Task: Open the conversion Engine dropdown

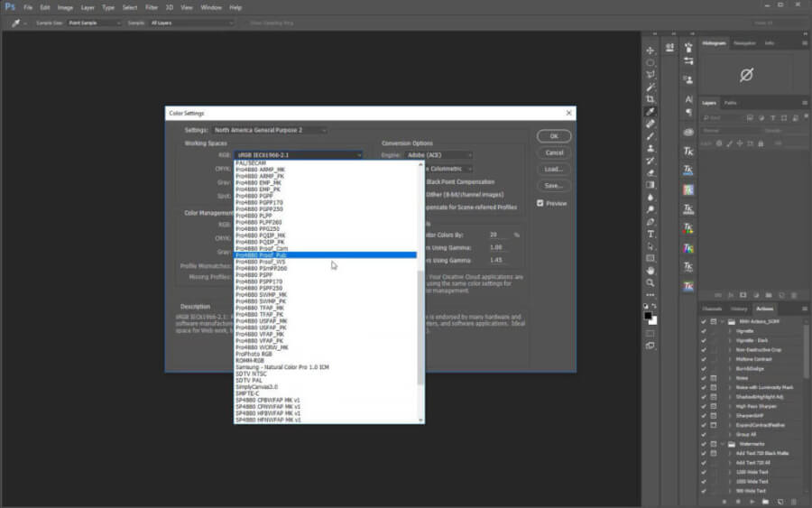Action: tap(438, 155)
